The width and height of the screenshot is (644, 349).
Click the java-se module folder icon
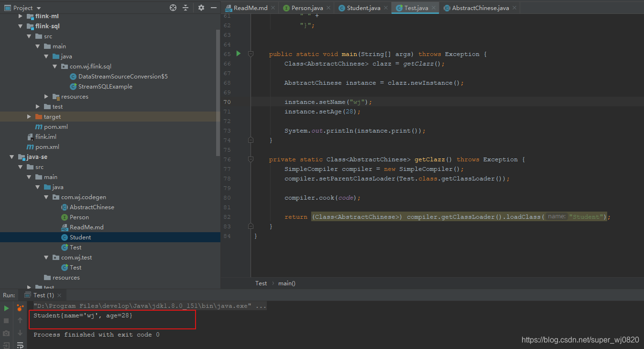(22, 157)
